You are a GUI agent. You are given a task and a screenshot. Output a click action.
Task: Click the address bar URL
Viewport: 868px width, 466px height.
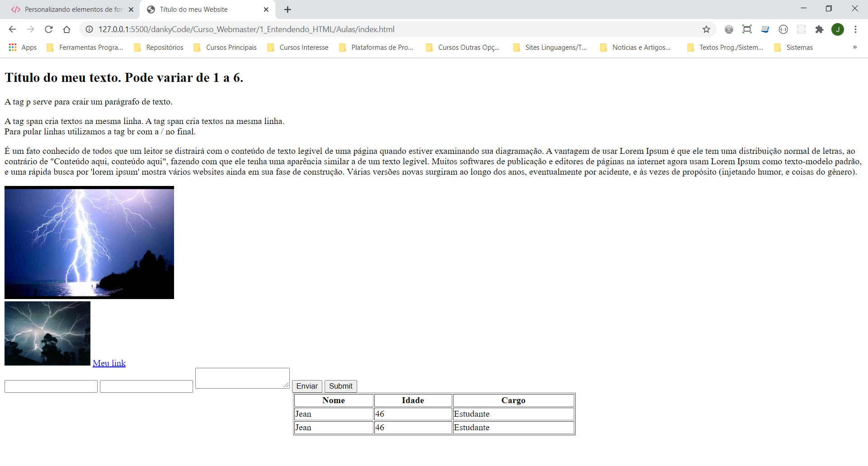click(246, 29)
